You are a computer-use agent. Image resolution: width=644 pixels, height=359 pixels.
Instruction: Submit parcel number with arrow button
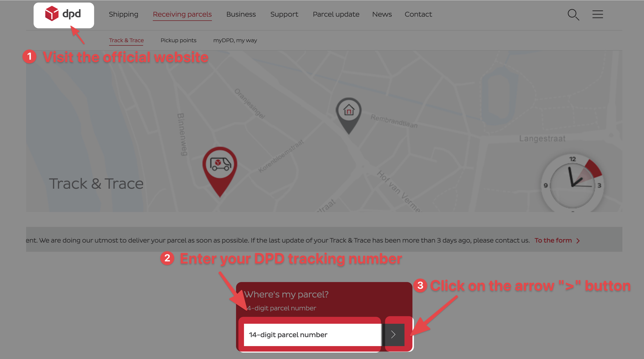(393, 334)
